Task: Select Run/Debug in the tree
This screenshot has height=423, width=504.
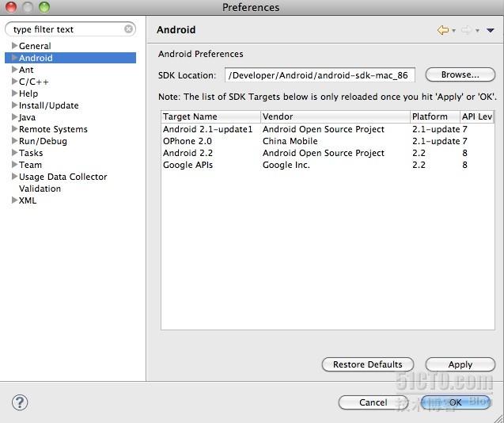Action: [x=43, y=141]
